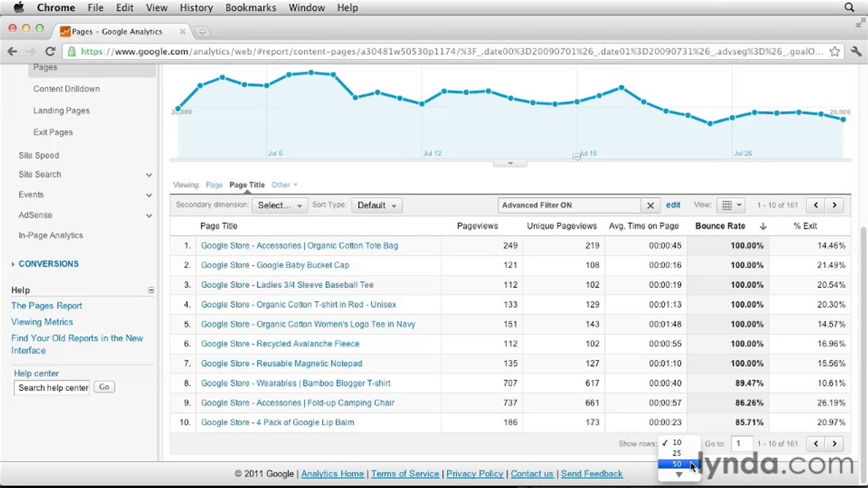The height and width of the screenshot is (488, 868).
Task: Switch viewing to Page dimension
Action: click(x=214, y=185)
